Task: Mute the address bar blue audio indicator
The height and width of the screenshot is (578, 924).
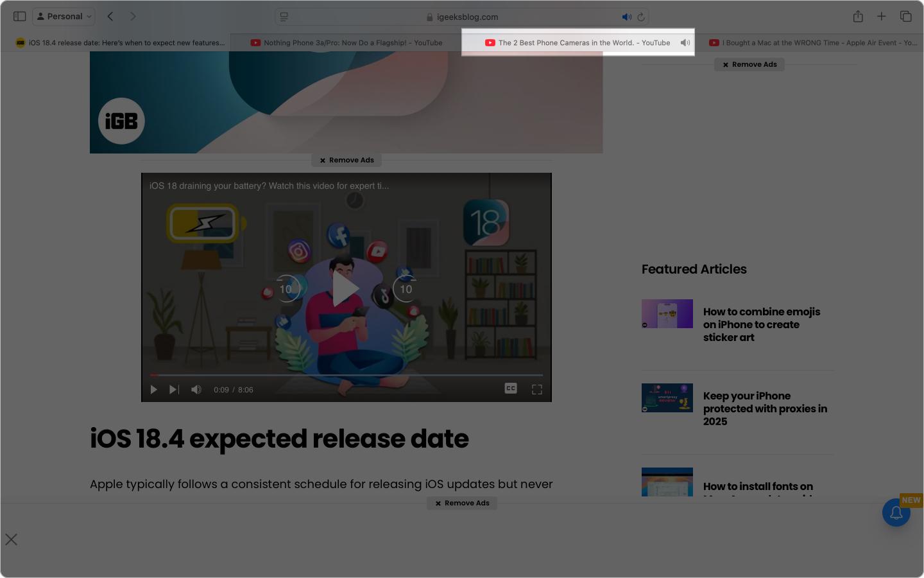Action: (x=627, y=17)
